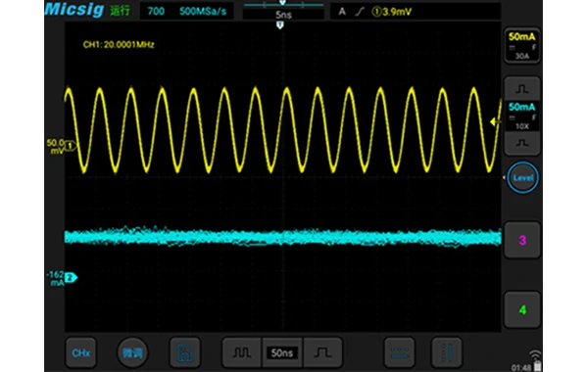Open the cyan 50mA 10X channel 2 box
The width and height of the screenshot is (588, 372).
[522, 116]
